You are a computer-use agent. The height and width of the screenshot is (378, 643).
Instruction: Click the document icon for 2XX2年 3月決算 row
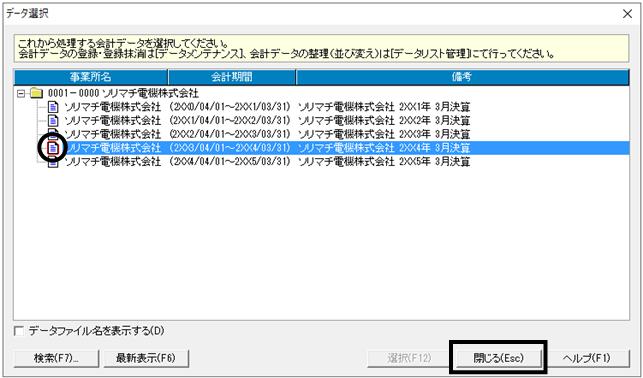(54, 121)
